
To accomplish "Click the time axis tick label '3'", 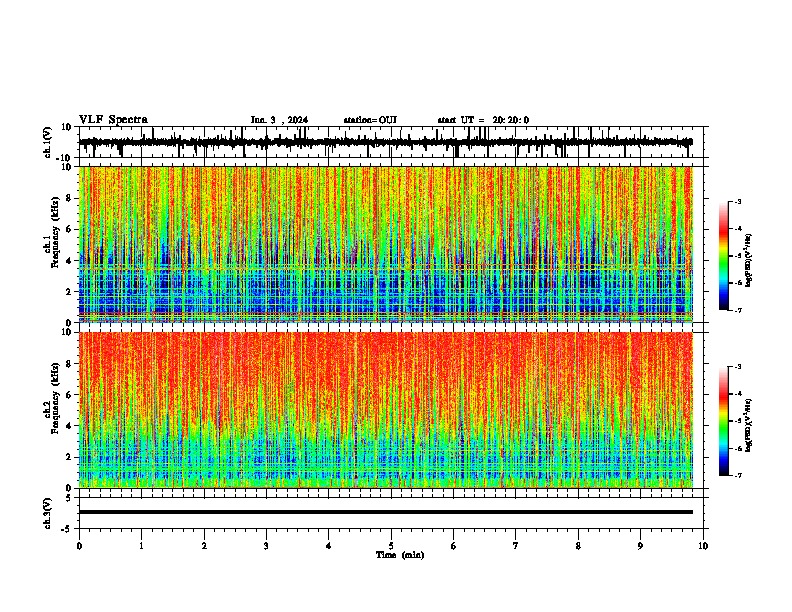I will (x=266, y=546).
